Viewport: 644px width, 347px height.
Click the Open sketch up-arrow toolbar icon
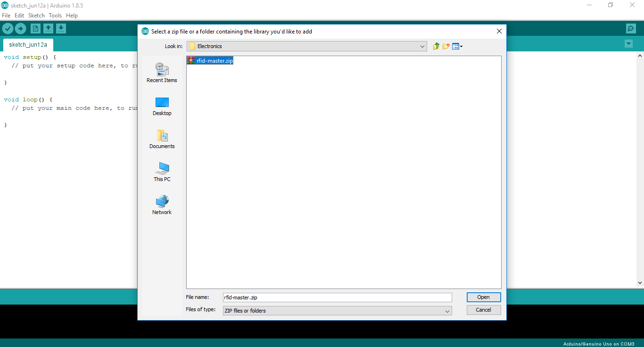click(x=48, y=29)
